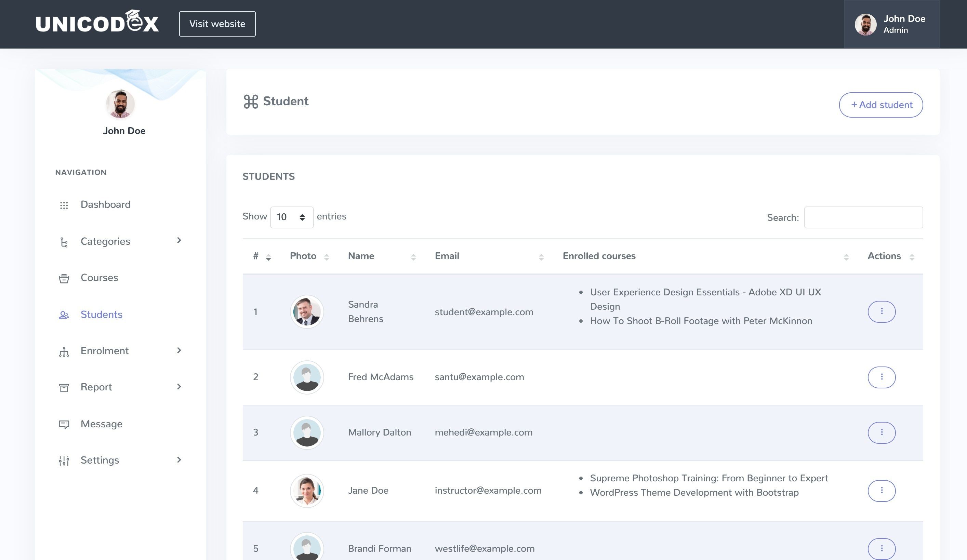Expand the Categories submenu chevron

point(179,240)
